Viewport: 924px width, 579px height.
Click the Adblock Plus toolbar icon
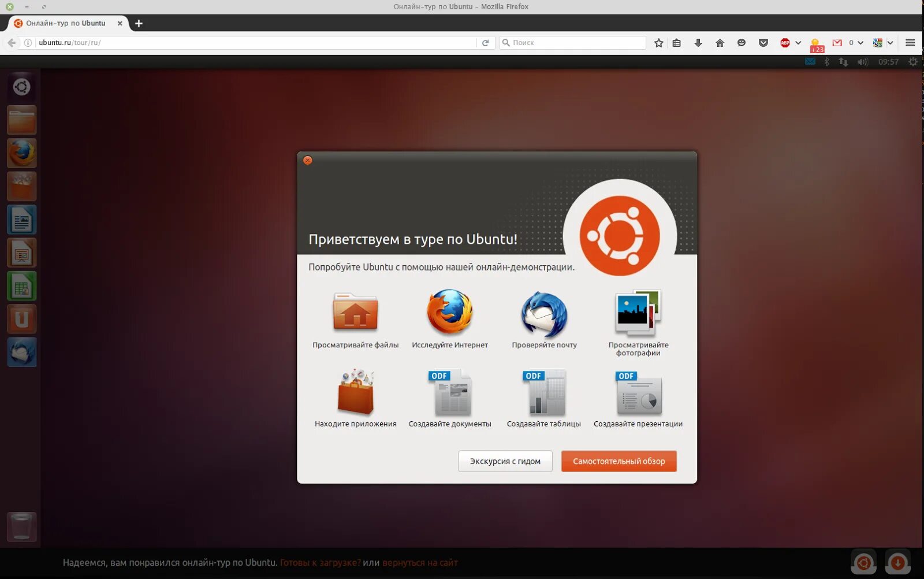pos(785,43)
